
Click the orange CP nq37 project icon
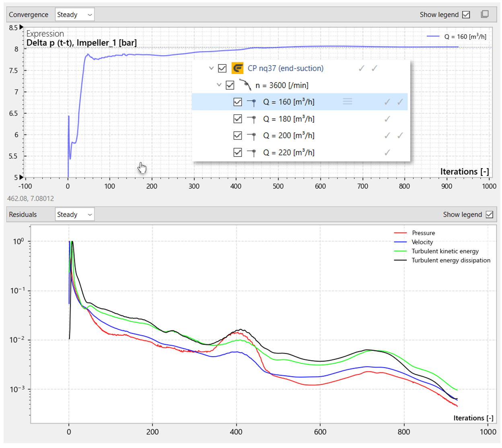237,68
